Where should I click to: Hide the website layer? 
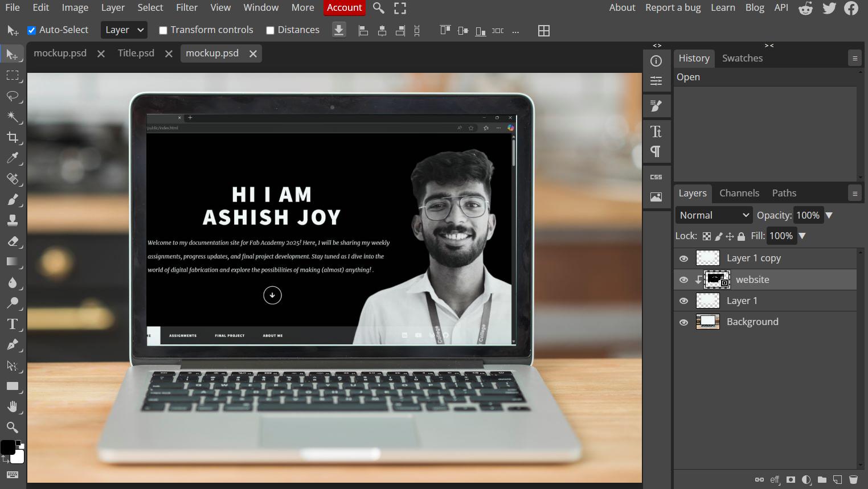pos(683,280)
